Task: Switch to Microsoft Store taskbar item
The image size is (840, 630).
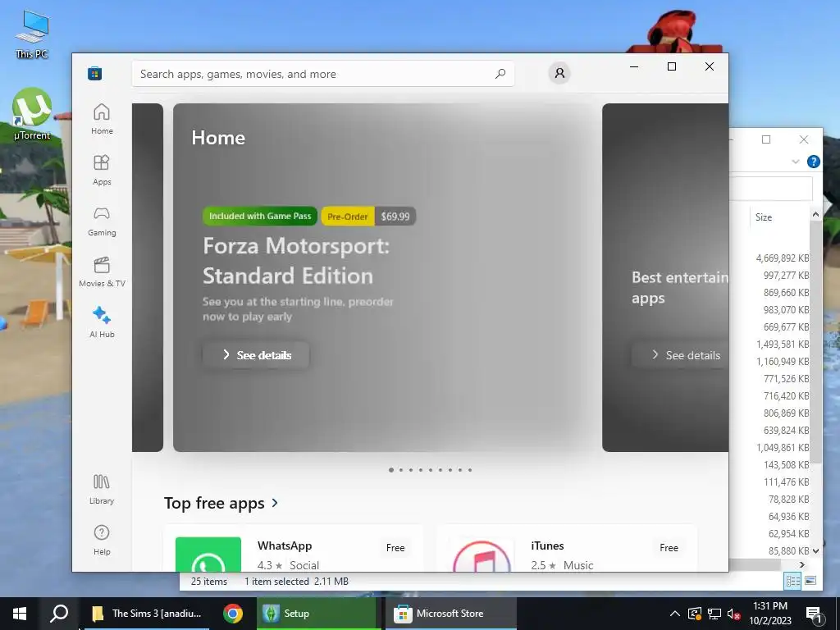Action: coord(450,614)
